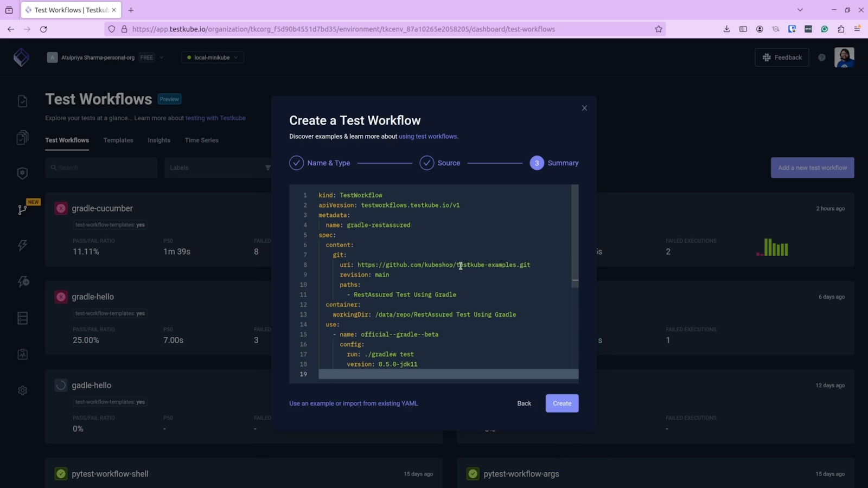Viewport: 868px width, 488px height.
Task: Select the Summary step
Action: (x=554, y=163)
